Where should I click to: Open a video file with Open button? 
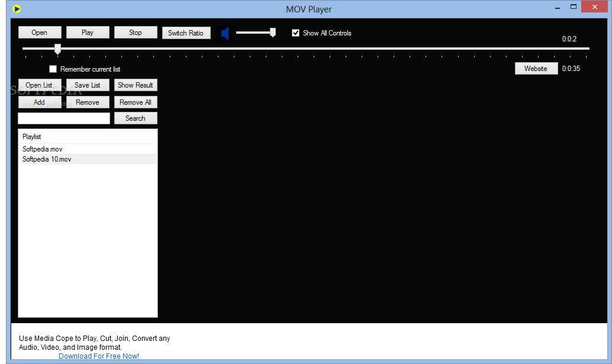point(40,33)
